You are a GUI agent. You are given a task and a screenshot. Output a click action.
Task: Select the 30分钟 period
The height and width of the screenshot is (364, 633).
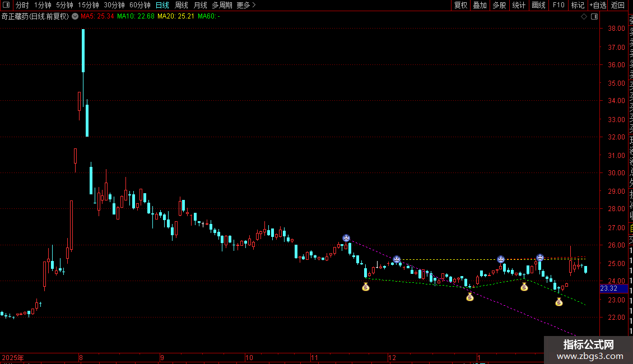coord(114,5)
